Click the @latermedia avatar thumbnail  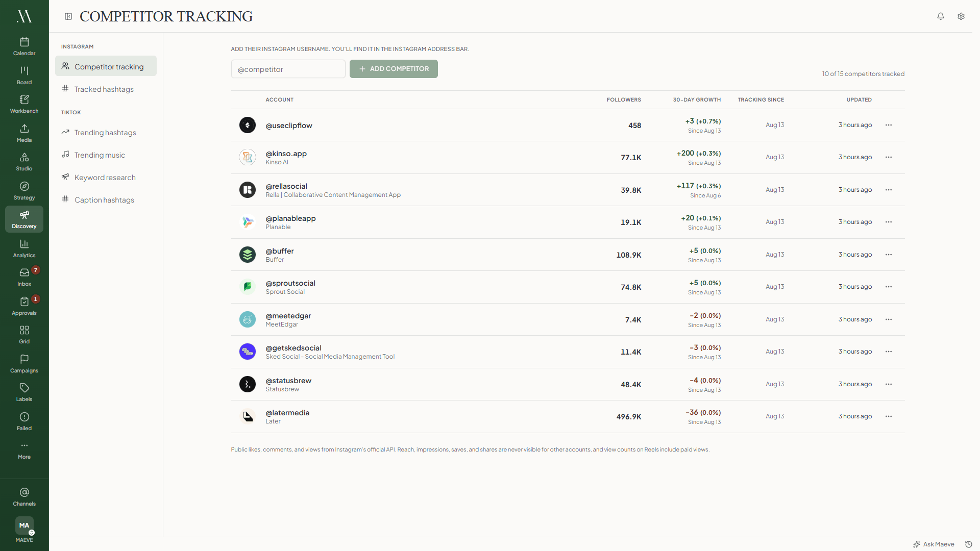(248, 416)
